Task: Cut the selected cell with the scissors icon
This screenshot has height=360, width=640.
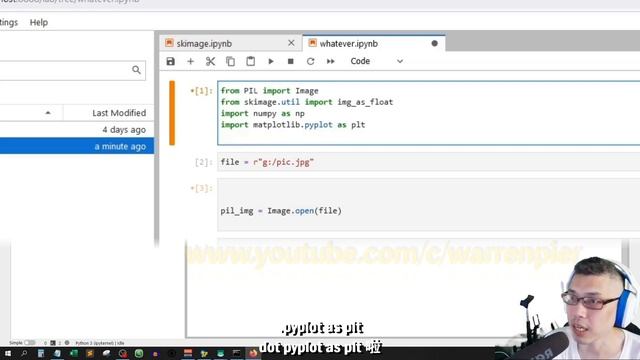Action: coord(210,61)
